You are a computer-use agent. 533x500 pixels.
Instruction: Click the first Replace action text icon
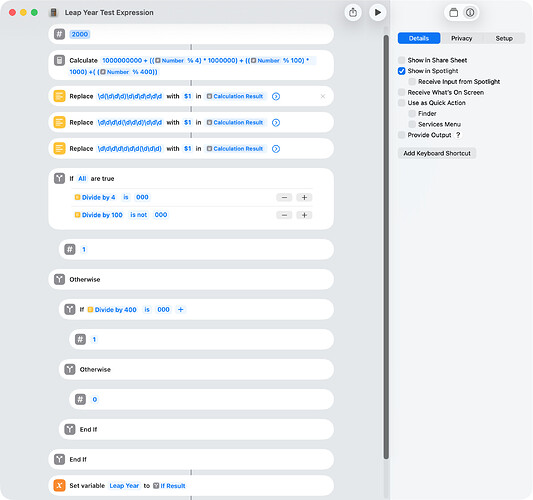click(x=59, y=96)
